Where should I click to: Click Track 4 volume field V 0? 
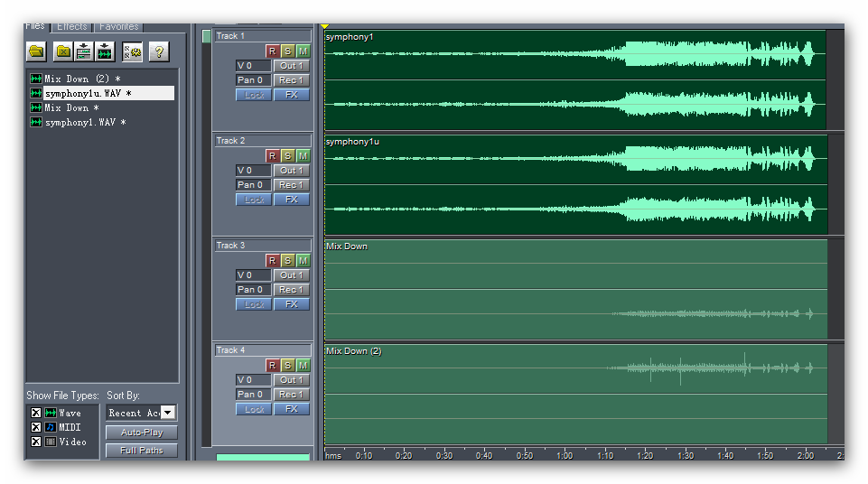[254, 380]
